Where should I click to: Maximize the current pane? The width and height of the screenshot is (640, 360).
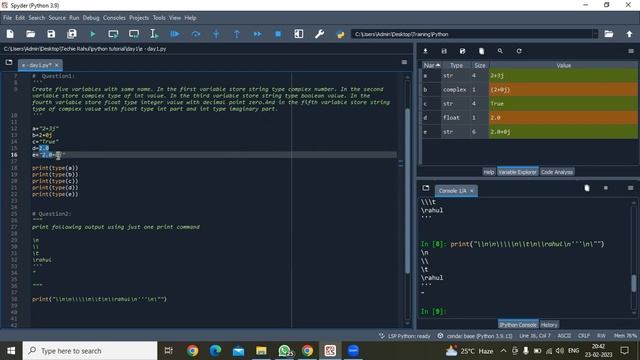point(299,34)
